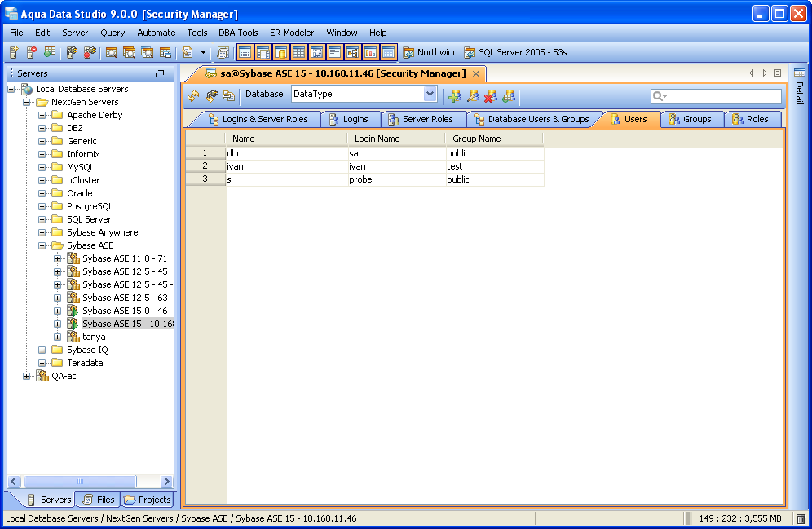812x529 pixels.
Task: Open the SQL Server 2005 - 53s shortcut
Action: tap(516, 52)
